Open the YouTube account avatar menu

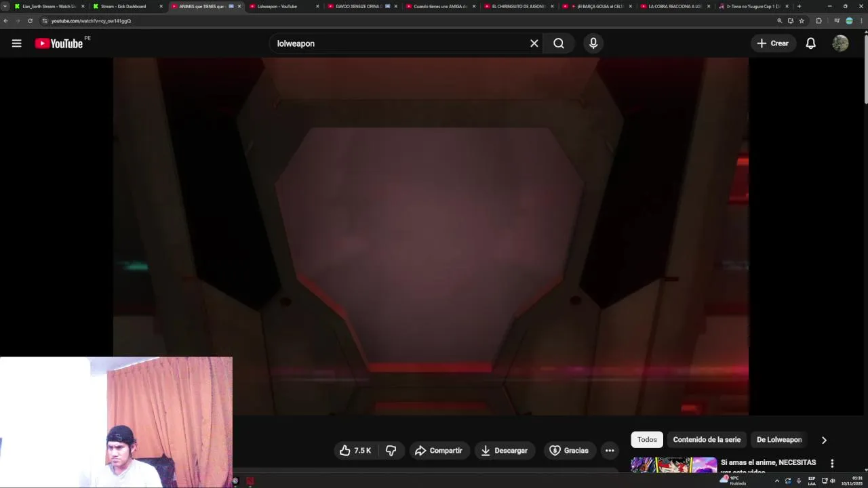[840, 43]
